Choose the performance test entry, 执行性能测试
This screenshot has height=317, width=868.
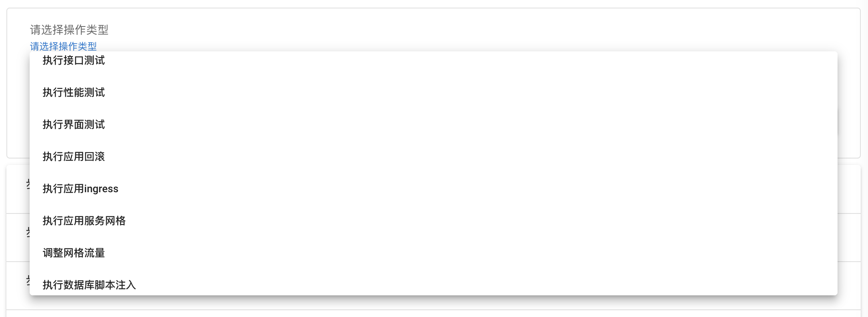point(74,93)
